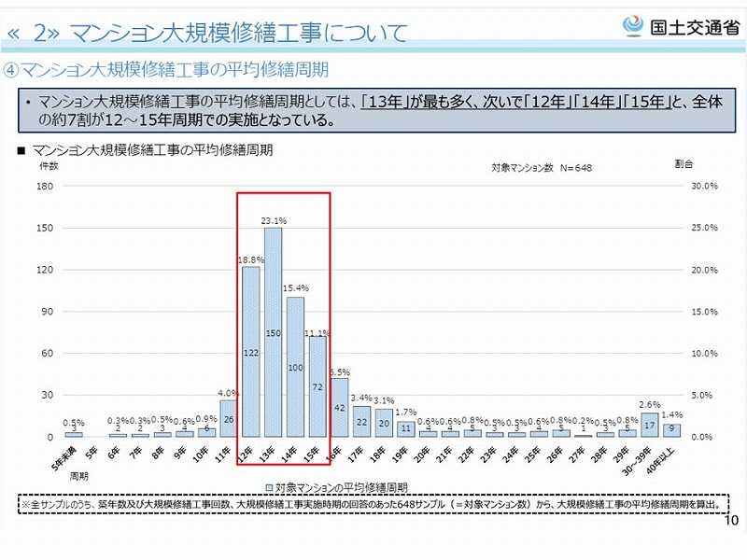Click the subtitle ④マンション大規模修繕工事の平均修繕周期
This screenshot has width=747, height=560.
[166, 71]
